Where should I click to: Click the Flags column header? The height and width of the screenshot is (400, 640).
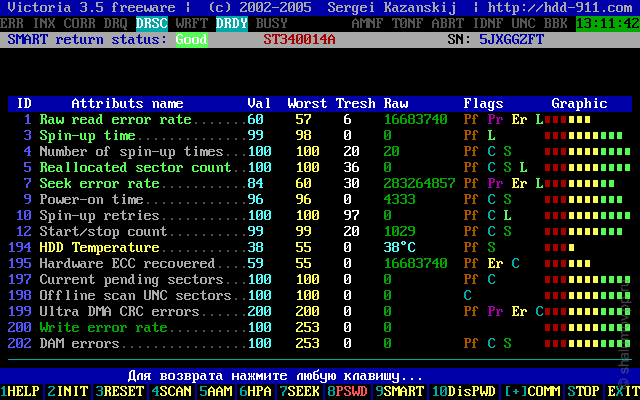point(484,104)
